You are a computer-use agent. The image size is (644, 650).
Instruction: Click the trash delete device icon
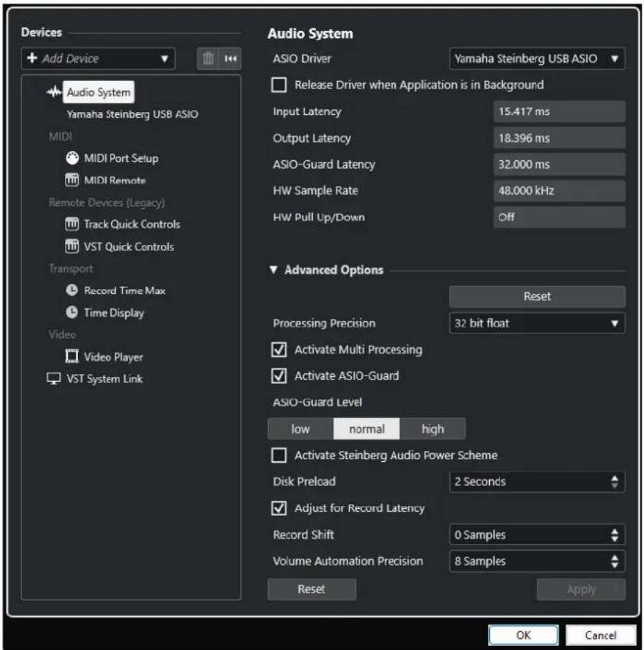tap(208, 59)
